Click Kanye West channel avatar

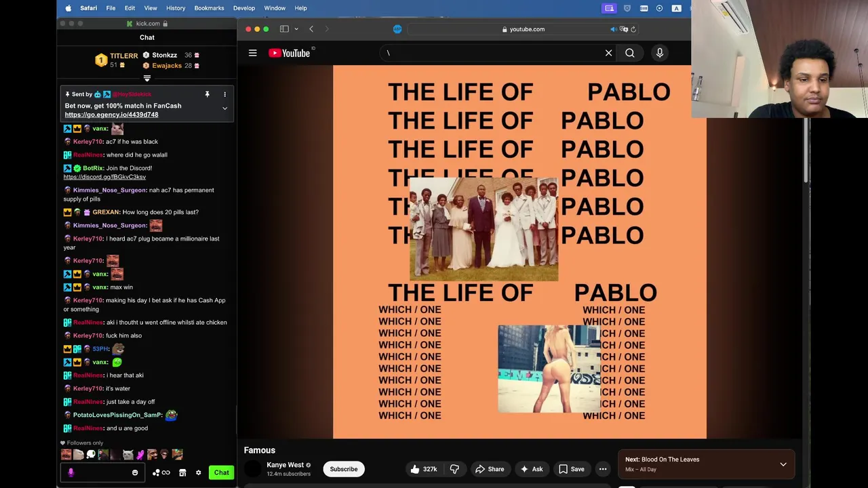coord(252,468)
